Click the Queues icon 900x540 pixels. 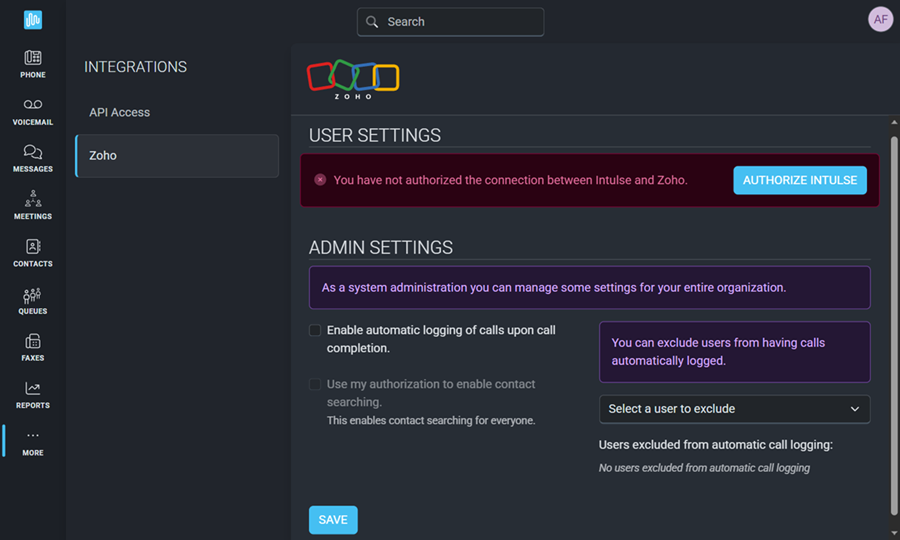pos(33,295)
